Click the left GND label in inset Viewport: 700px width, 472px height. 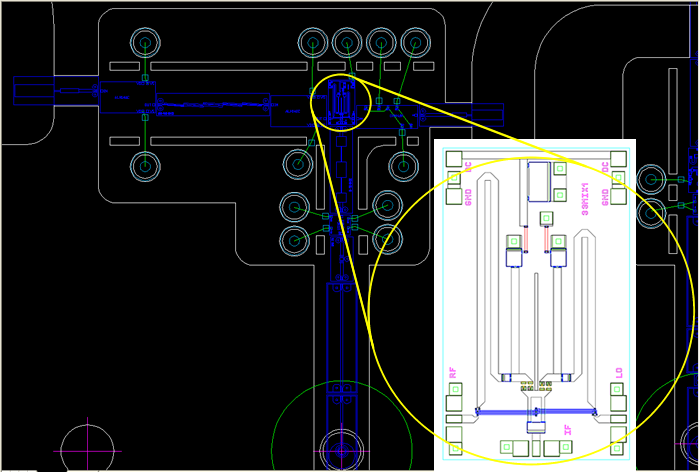coord(468,195)
